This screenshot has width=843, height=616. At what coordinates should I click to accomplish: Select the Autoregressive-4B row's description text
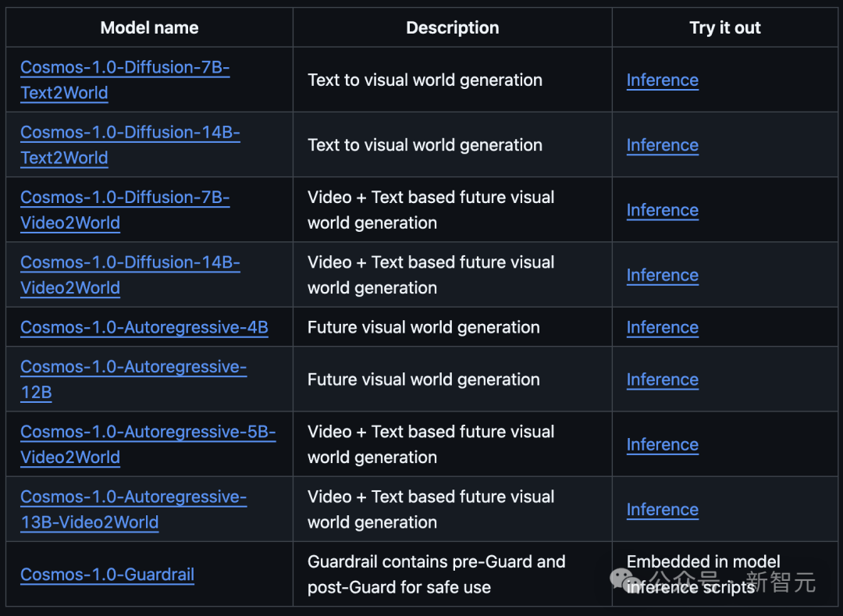424,327
